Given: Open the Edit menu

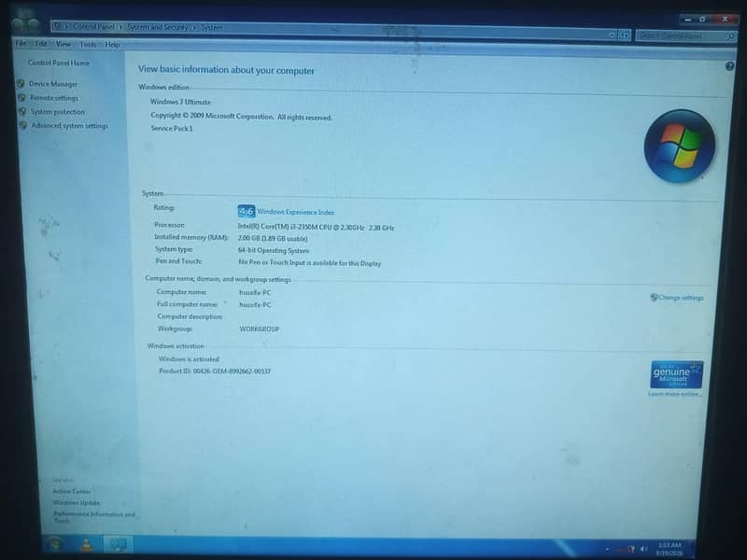Looking at the screenshot, I should [x=41, y=44].
